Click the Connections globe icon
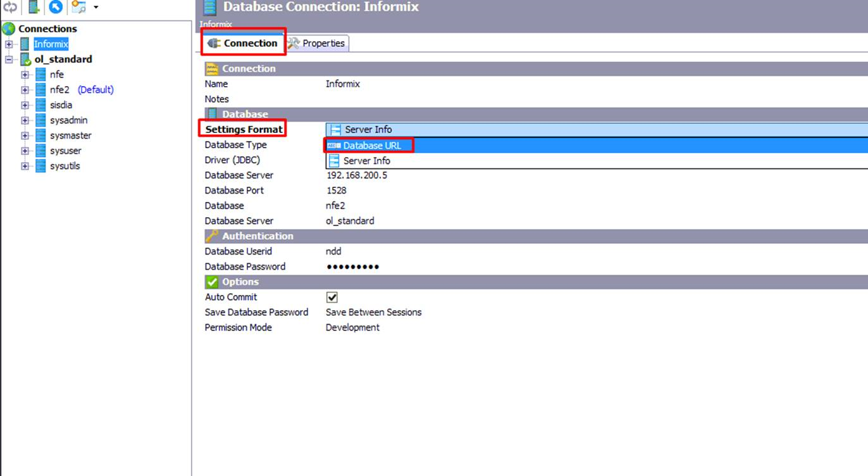This screenshot has height=476, width=868. 9,28
